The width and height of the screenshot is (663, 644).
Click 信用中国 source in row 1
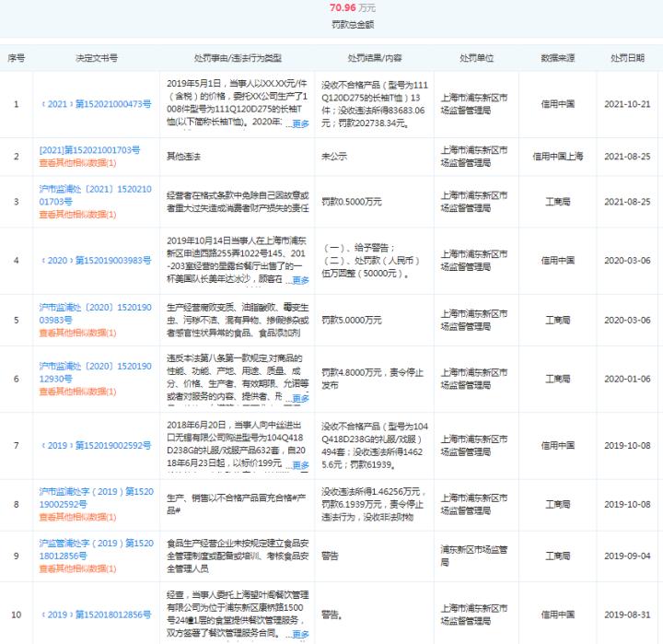(x=558, y=104)
